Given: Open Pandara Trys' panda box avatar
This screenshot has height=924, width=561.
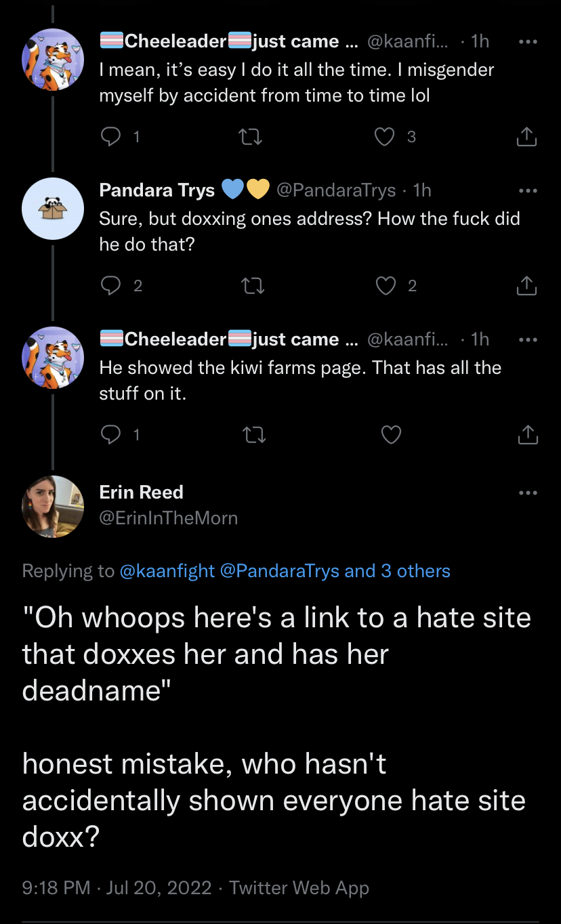Looking at the screenshot, I should [52, 208].
